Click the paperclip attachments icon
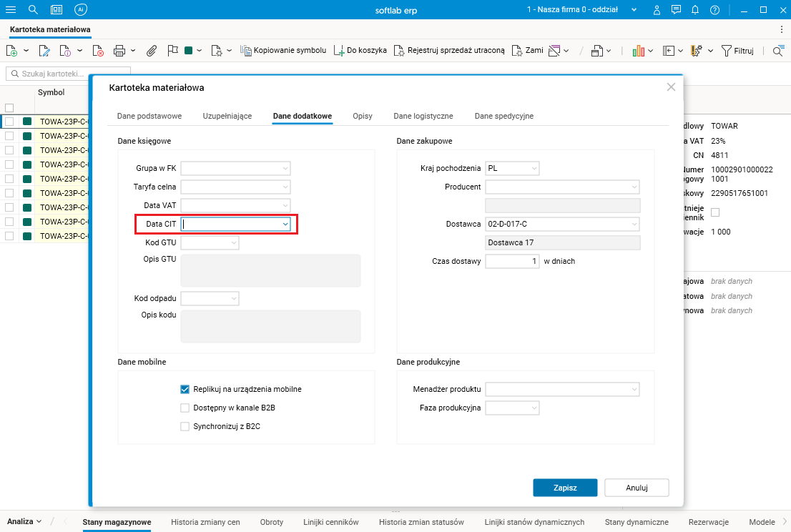The image size is (791, 532). (152, 51)
